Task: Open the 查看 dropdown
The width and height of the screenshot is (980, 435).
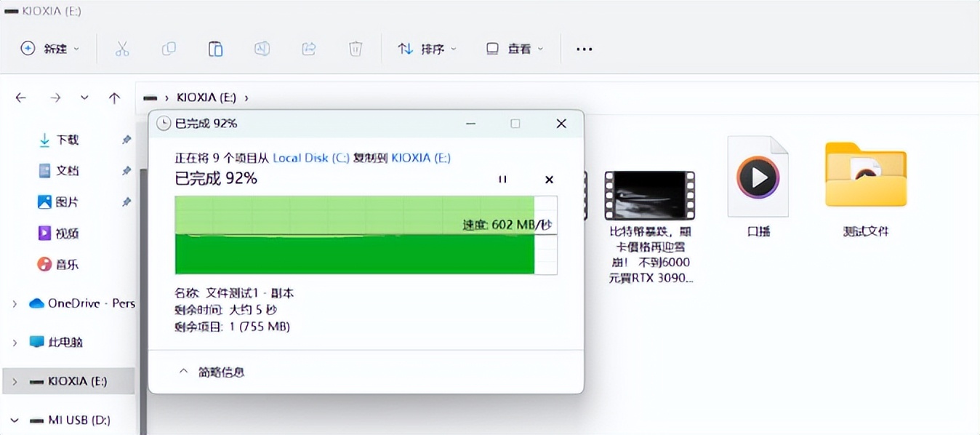Action: [515, 48]
